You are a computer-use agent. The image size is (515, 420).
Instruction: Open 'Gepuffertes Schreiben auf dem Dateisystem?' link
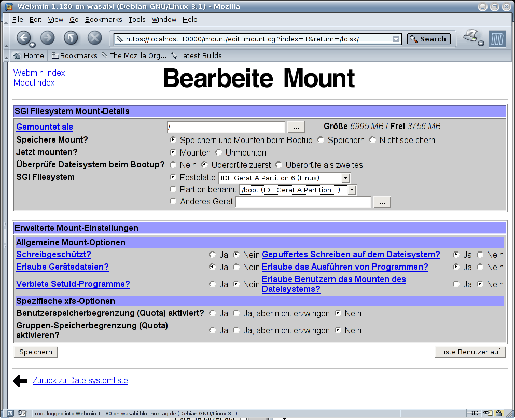[351, 255]
